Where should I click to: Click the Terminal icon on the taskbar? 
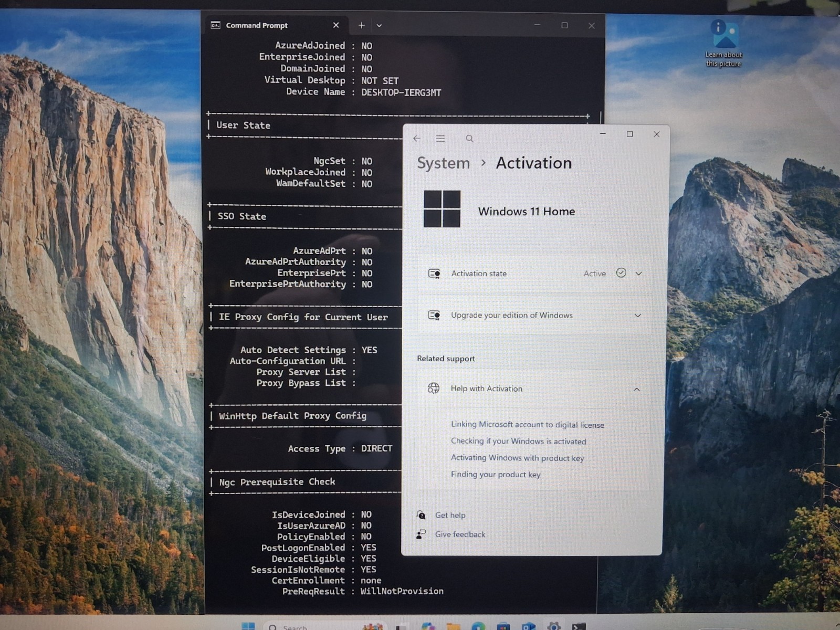coord(579,626)
